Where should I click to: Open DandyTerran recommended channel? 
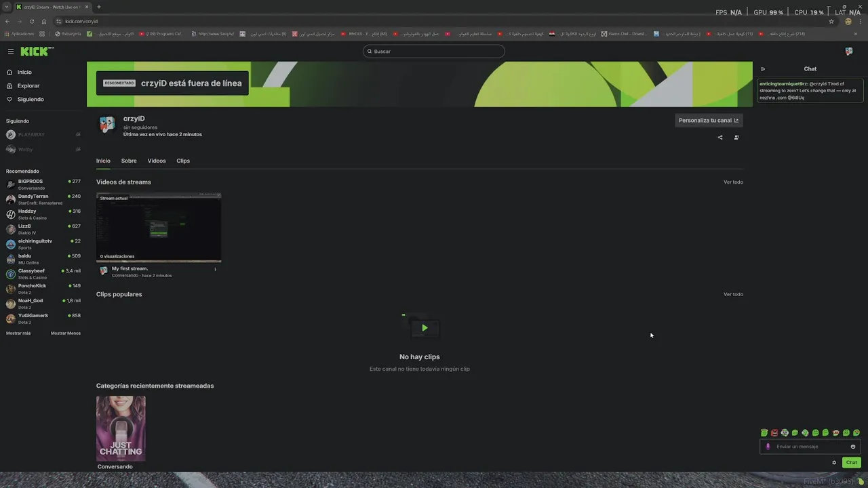point(43,199)
